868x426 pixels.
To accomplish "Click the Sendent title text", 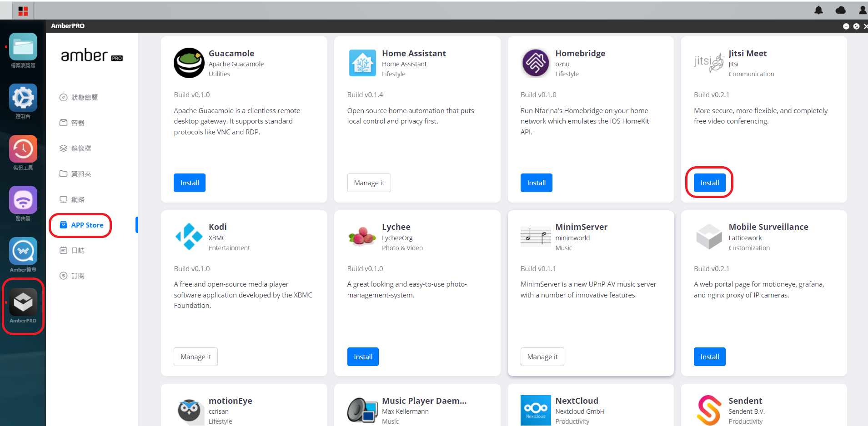I will 745,401.
